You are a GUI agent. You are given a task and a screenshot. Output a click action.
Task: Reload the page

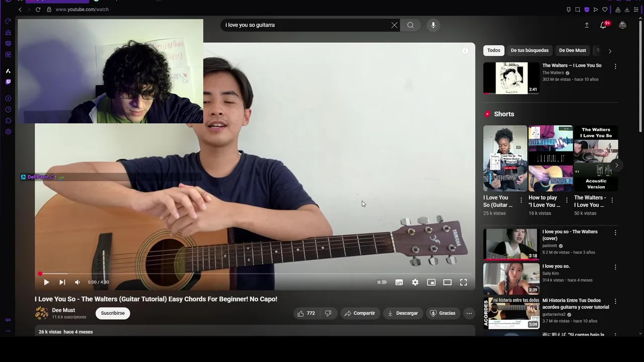[x=38, y=10]
